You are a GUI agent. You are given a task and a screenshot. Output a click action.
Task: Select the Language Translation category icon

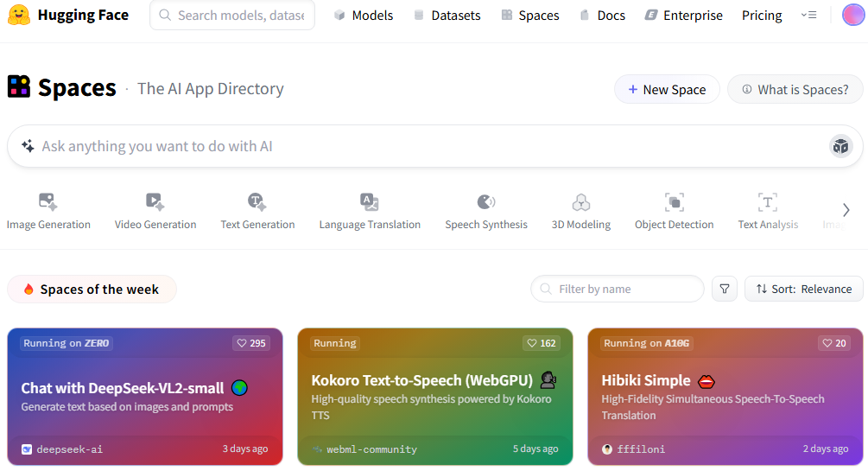click(x=370, y=202)
